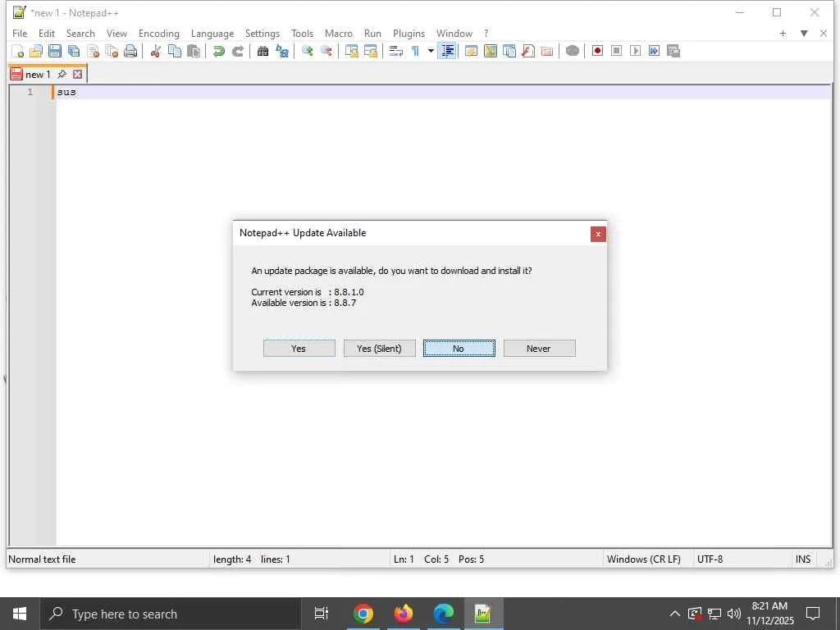Screen dimensions: 840x630
Task: Open Firefox from the taskbar
Action: point(404,614)
